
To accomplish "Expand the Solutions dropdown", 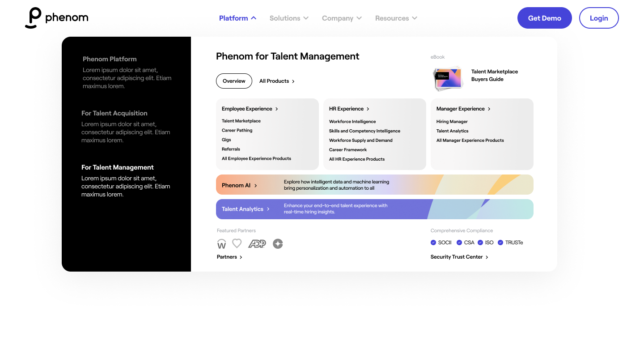I will coord(289,18).
